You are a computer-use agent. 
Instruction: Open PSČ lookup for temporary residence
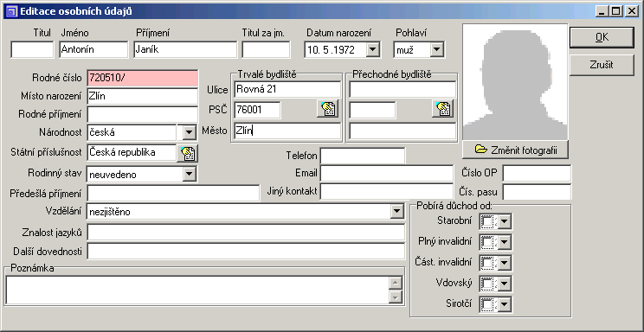click(442, 109)
